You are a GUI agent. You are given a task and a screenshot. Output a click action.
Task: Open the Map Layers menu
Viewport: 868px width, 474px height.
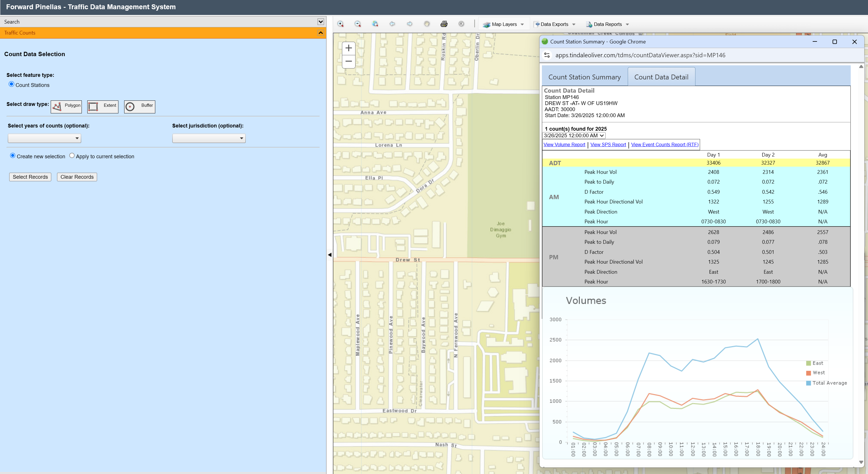(504, 24)
